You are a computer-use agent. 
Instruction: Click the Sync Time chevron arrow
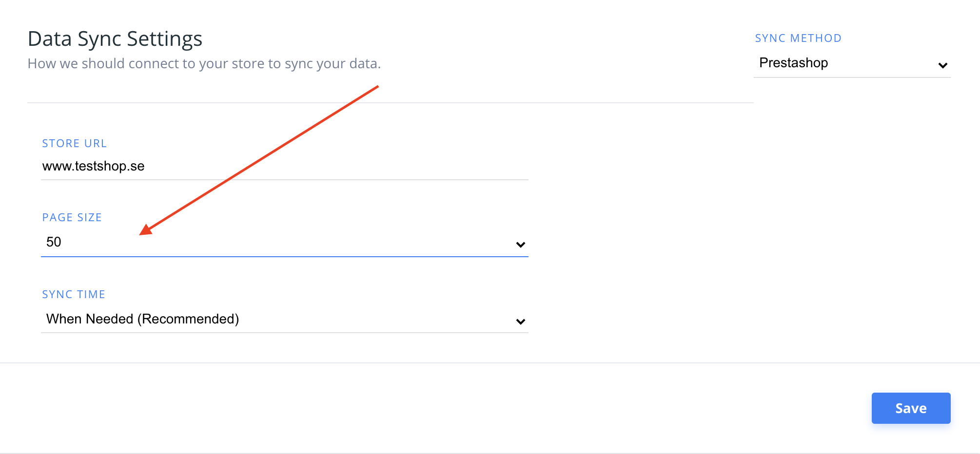520,322
